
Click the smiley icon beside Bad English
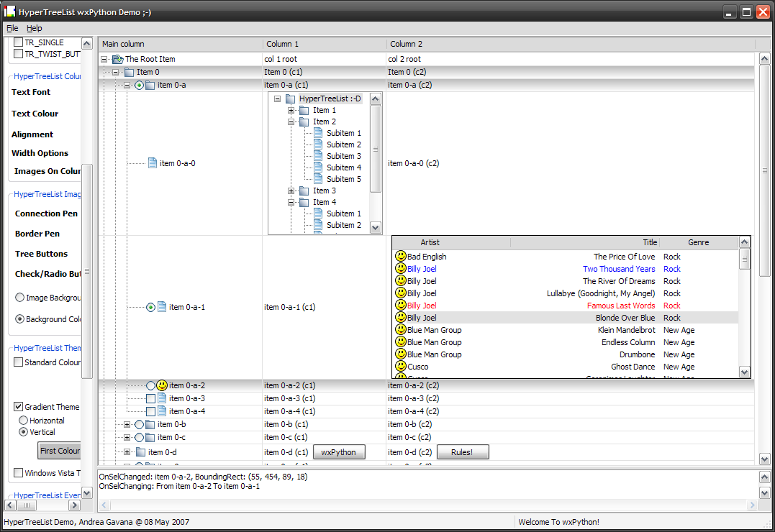pos(401,257)
